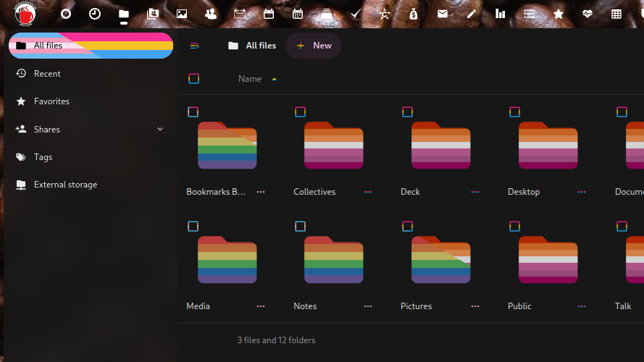Open the Calendar app icon
Image resolution: width=644 pixels, height=362 pixels.
tap(269, 14)
